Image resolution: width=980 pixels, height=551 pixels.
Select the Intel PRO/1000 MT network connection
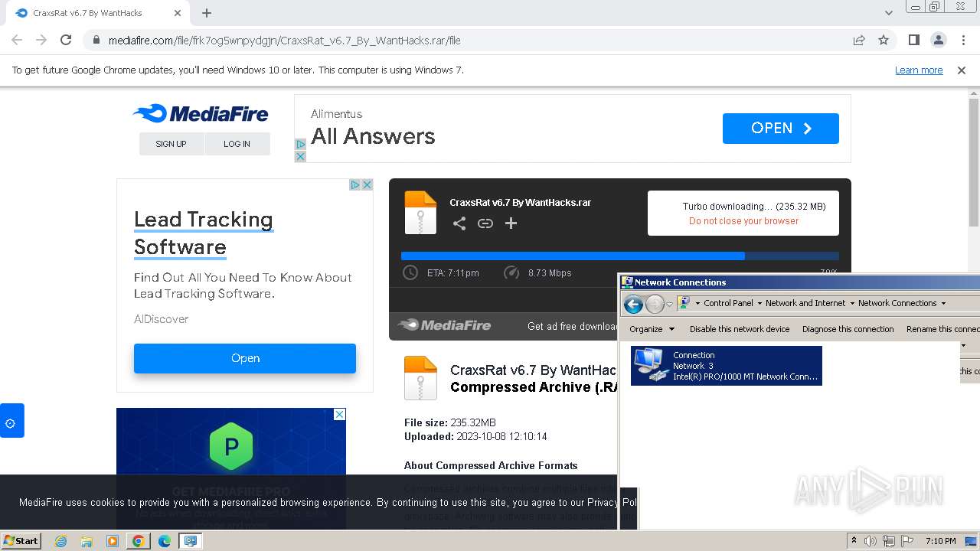726,366
